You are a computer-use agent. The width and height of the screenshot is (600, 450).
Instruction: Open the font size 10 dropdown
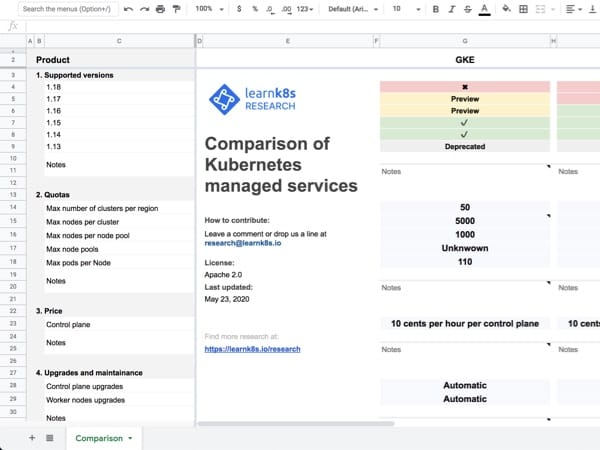(x=406, y=9)
